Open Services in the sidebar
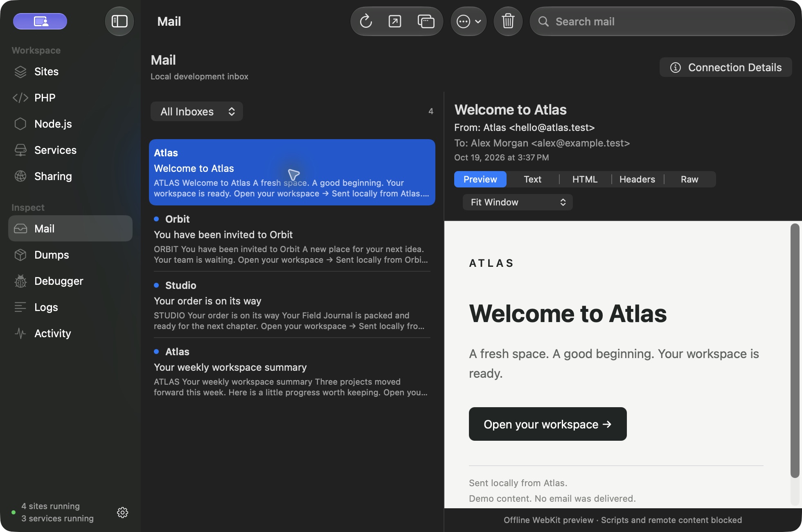This screenshot has height=532, width=802. tap(70, 150)
